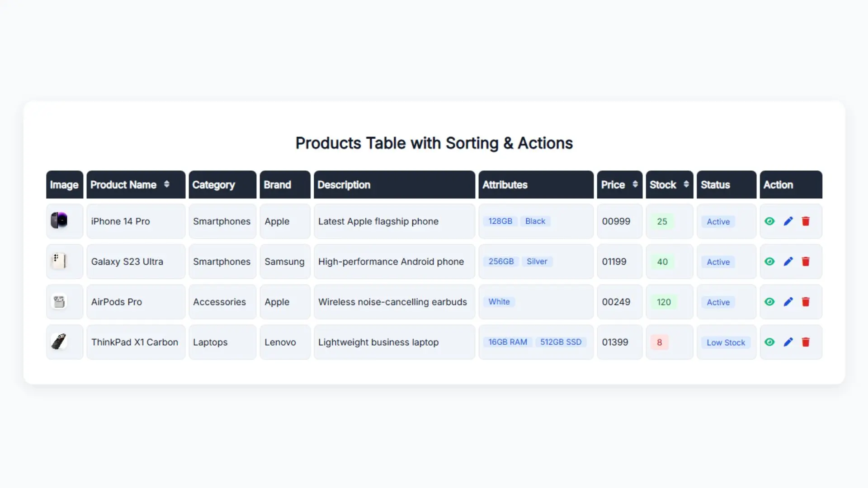This screenshot has width=868, height=488.
Task: Sort by Stock arrow icon
Action: pyautogui.click(x=686, y=184)
